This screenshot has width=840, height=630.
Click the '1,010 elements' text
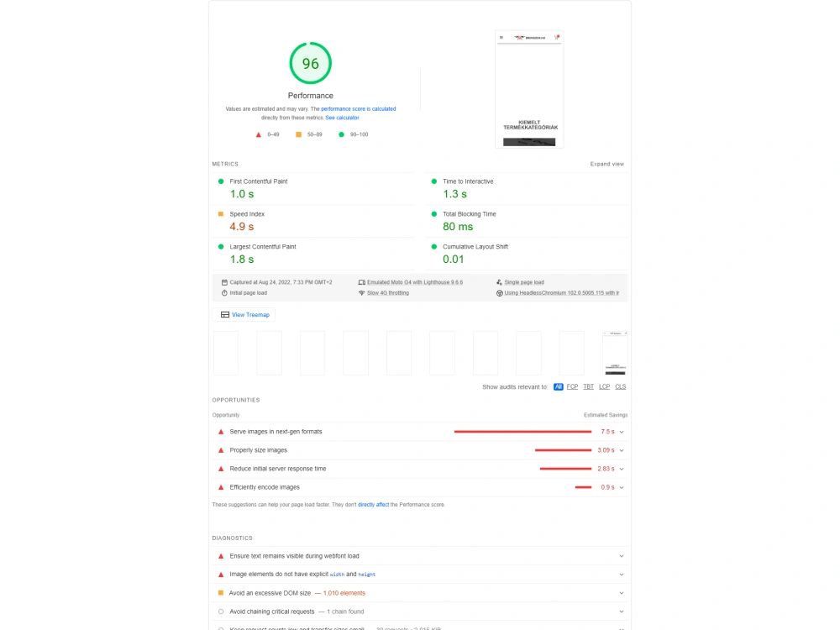click(x=344, y=593)
